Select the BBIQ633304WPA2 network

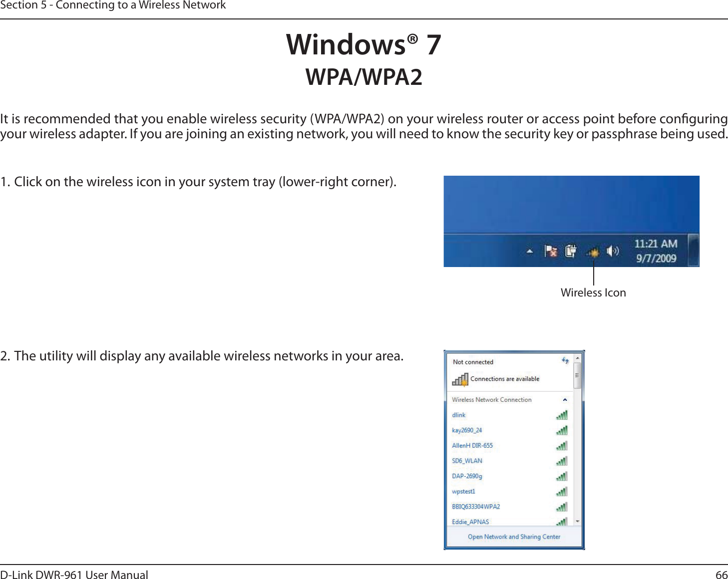coord(509,507)
